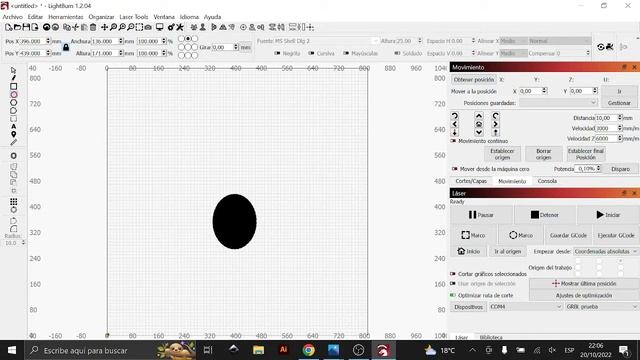Image resolution: width=640 pixels, height=360 pixels.
Task: Open the Alinear Y dropdown
Action: pyautogui.click(x=513, y=53)
